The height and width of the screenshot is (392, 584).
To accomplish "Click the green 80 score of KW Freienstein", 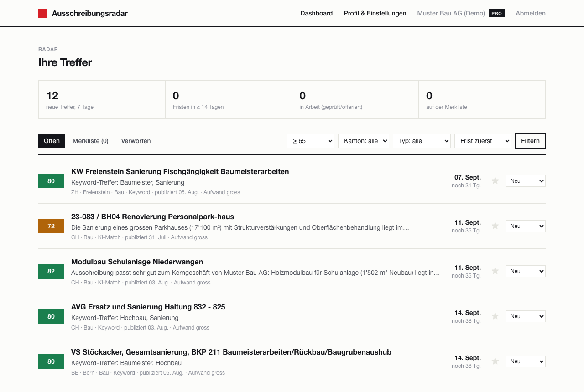I will click(51, 181).
